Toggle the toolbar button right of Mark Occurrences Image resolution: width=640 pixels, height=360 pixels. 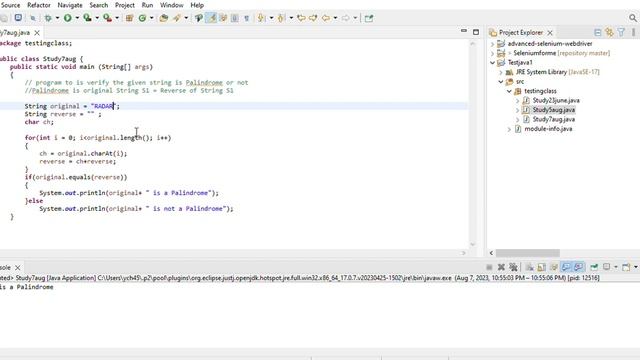(x=223, y=18)
